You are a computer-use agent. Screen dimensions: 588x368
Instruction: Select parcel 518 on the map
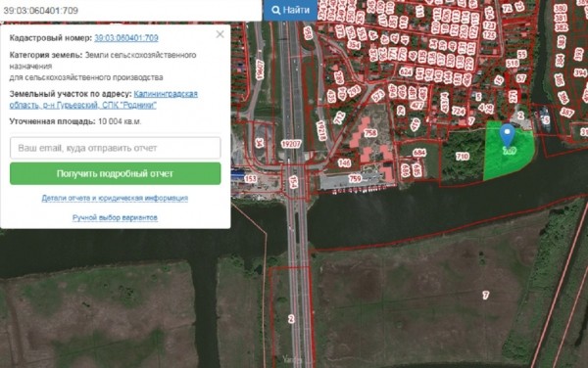(x=513, y=64)
